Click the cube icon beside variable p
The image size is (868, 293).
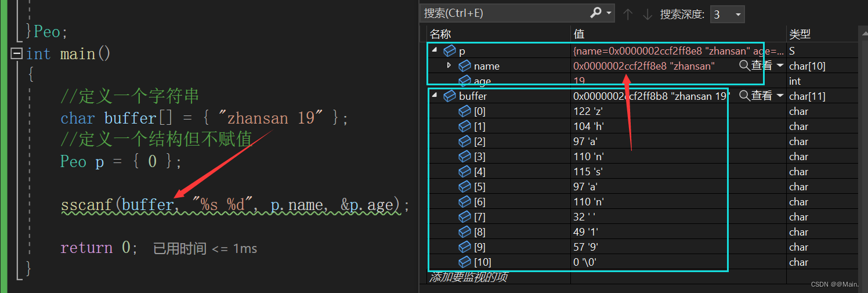tap(450, 51)
